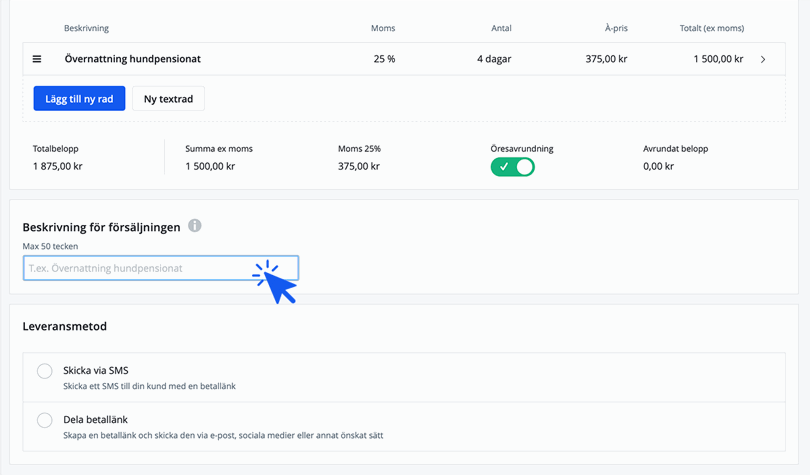Click the Avrundat belopp 0,00 kr value
Screen dimensions: 810x475
tap(658, 166)
